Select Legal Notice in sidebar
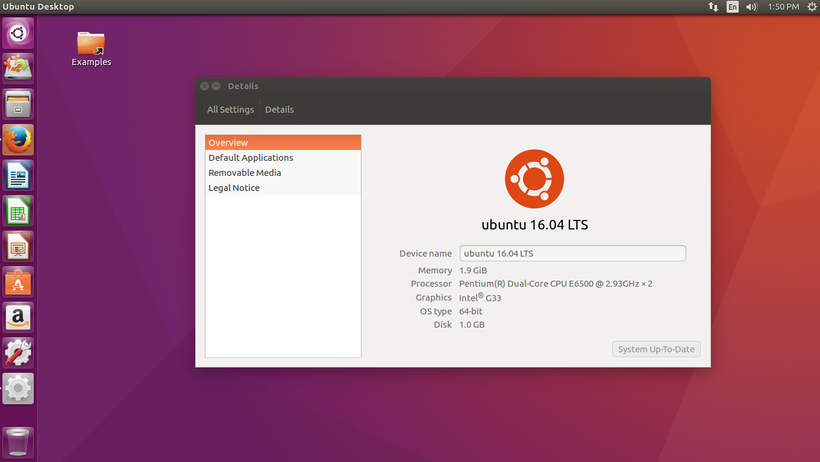Image resolution: width=820 pixels, height=462 pixels. click(x=283, y=188)
